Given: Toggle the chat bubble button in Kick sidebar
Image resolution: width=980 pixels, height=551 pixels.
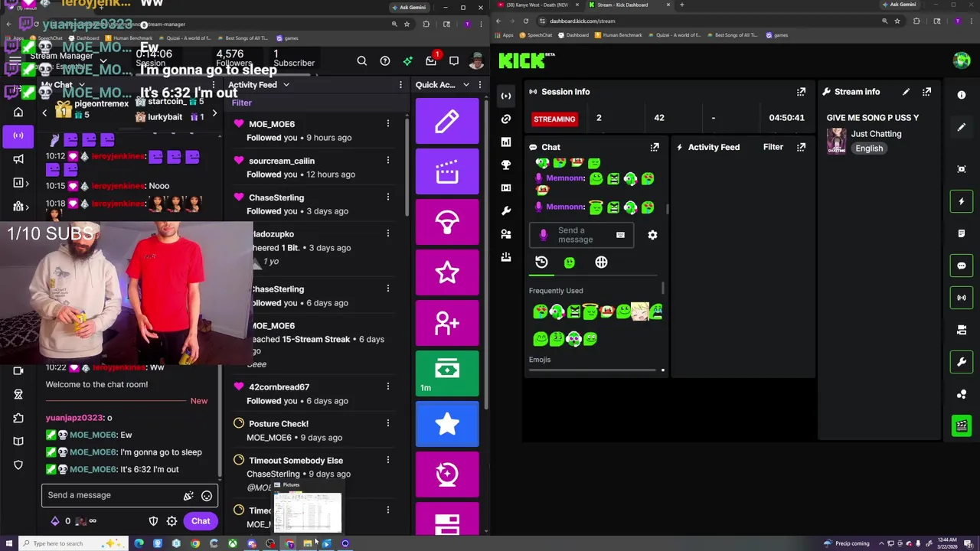Looking at the screenshot, I should tap(962, 266).
